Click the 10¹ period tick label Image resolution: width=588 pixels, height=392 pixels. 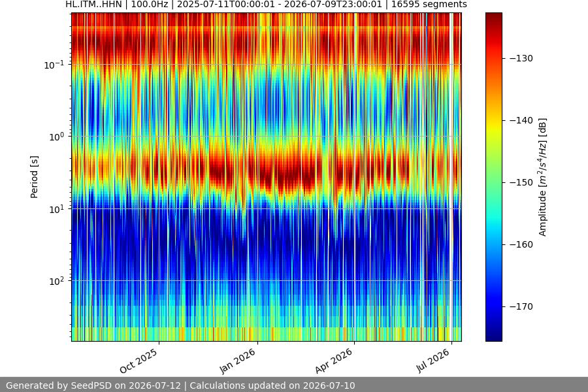click(56, 209)
